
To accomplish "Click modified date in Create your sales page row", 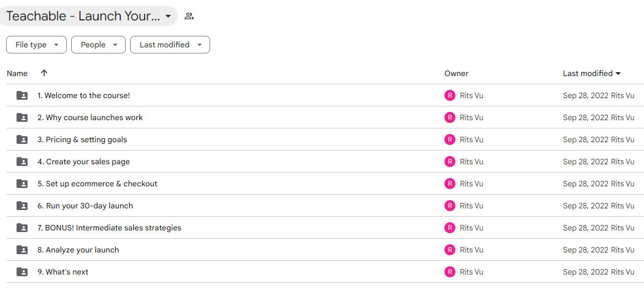I will 585,162.
